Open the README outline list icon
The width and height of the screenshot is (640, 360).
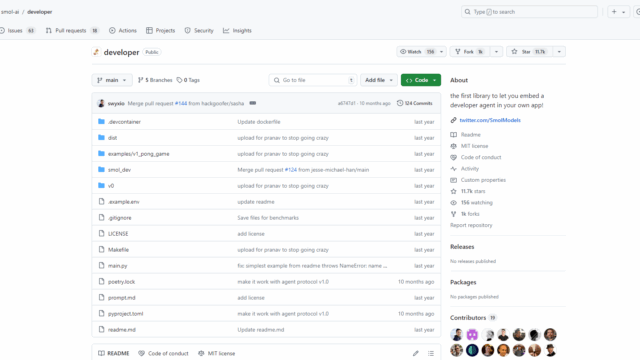click(431, 353)
